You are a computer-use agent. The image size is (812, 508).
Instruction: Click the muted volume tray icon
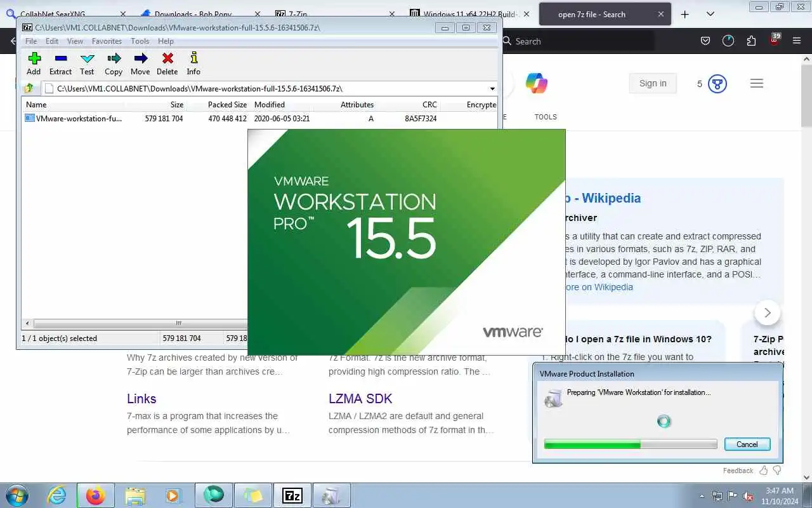tap(747, 496)
